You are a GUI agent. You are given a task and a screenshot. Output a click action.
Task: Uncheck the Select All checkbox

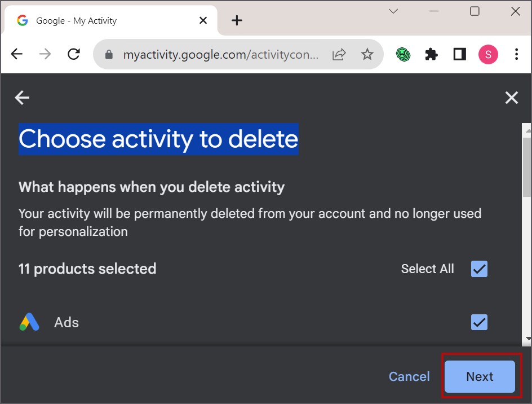[x=479, y=269]
